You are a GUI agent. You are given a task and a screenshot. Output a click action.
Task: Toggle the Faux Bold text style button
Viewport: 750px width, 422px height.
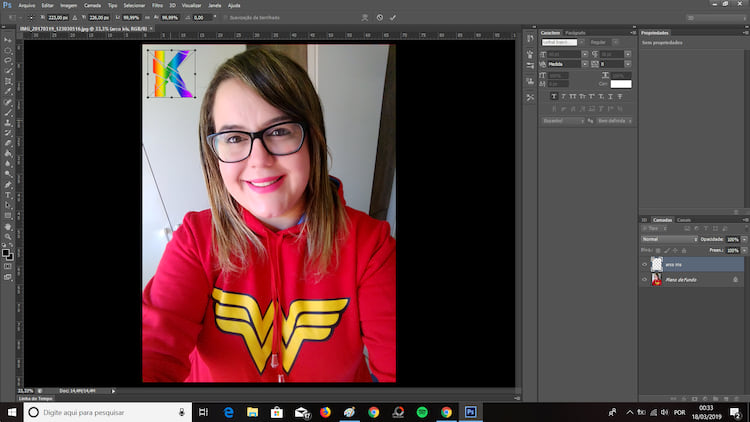pyautogui.click(x=554, y=96)
